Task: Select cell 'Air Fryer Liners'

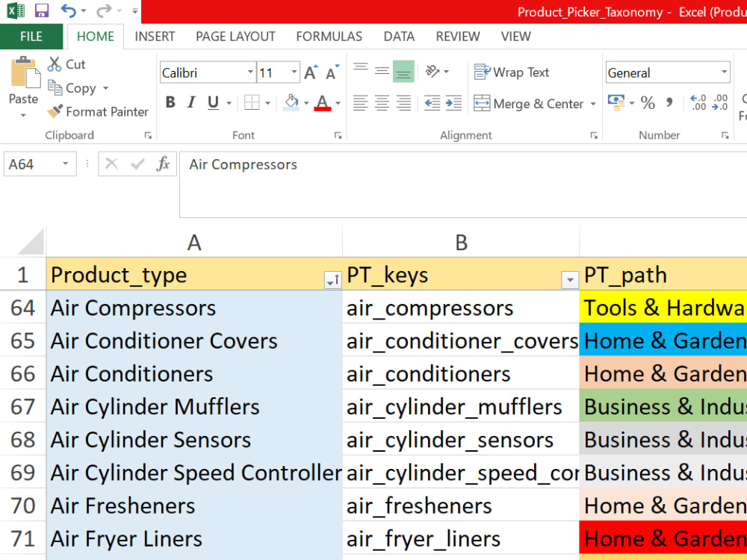Action: (194, 539)
